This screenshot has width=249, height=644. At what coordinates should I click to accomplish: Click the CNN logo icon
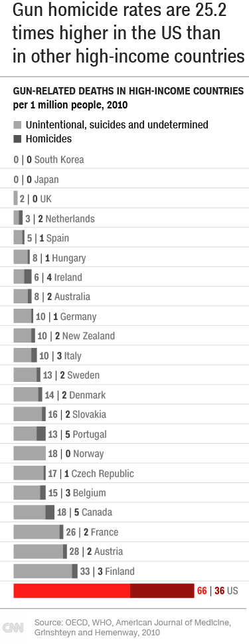[13, 627]
